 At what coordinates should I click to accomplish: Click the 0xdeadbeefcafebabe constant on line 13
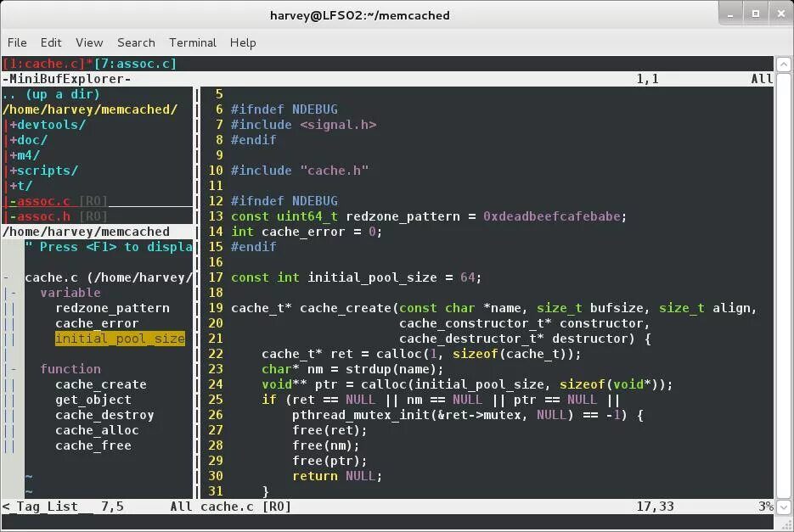[x=551, y=216]
